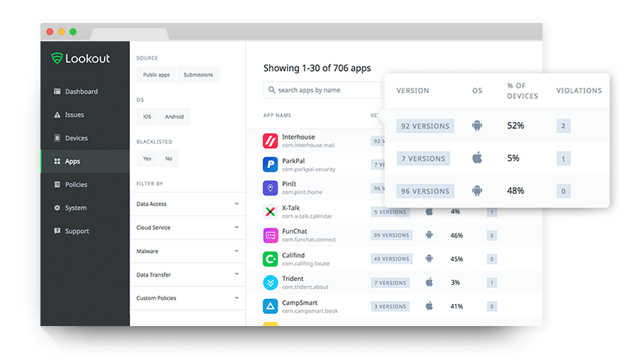Click the Apple OS icon for X-Talk
The image size is (644, 362).
[429, 212]
